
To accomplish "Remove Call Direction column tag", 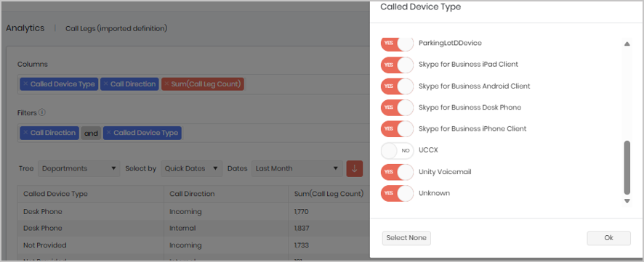I will pyautogui.click(x=106, y=83).
